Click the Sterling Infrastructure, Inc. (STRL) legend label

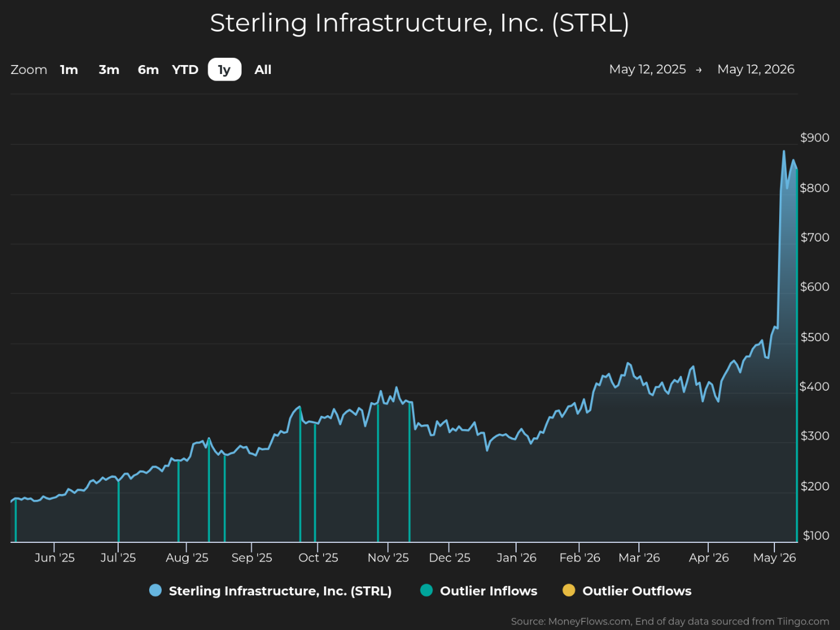click(x=280, y=591)
